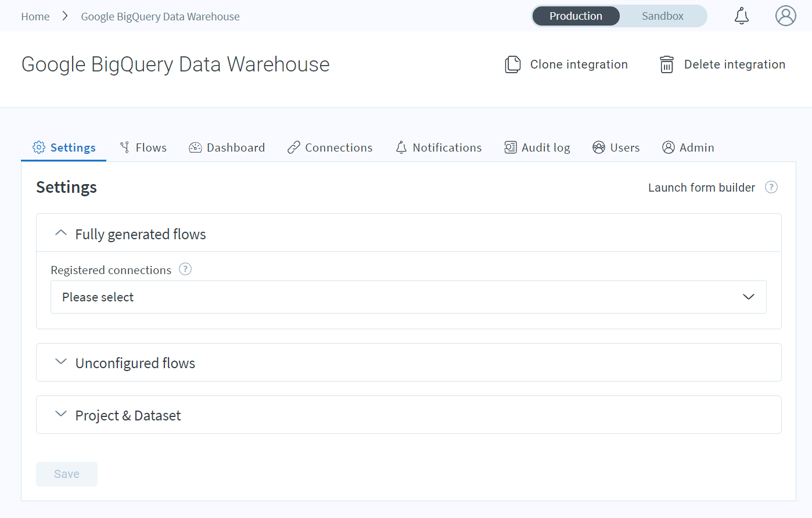Click the notifications bell icon in header
This screenshot has height=518, width=812.
point(741,16)
